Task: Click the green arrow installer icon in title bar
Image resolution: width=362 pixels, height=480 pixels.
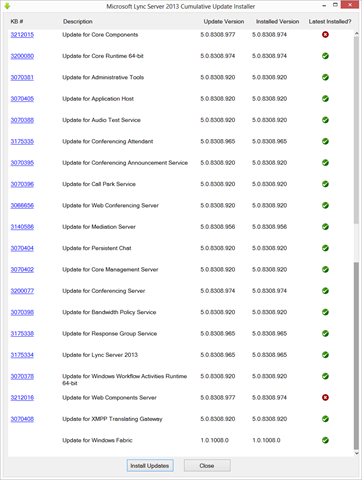Action: tap(7, 6)
